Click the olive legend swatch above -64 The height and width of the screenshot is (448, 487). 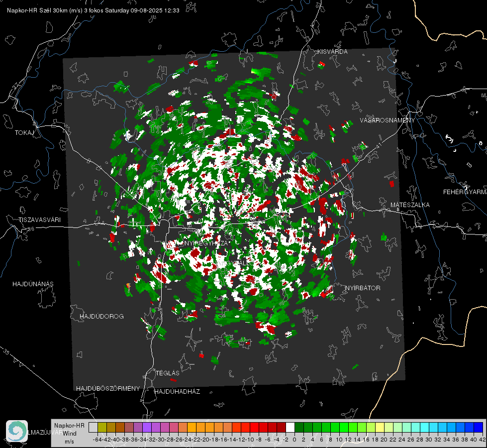tap(102, 427)
